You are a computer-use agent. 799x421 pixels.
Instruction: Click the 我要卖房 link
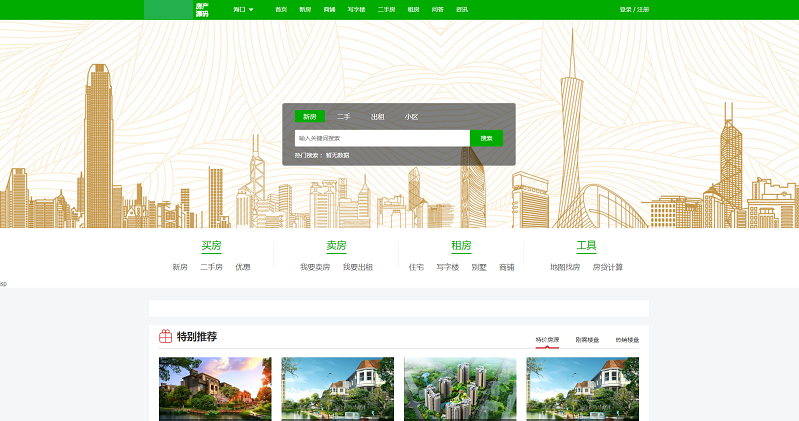(315, 267)
